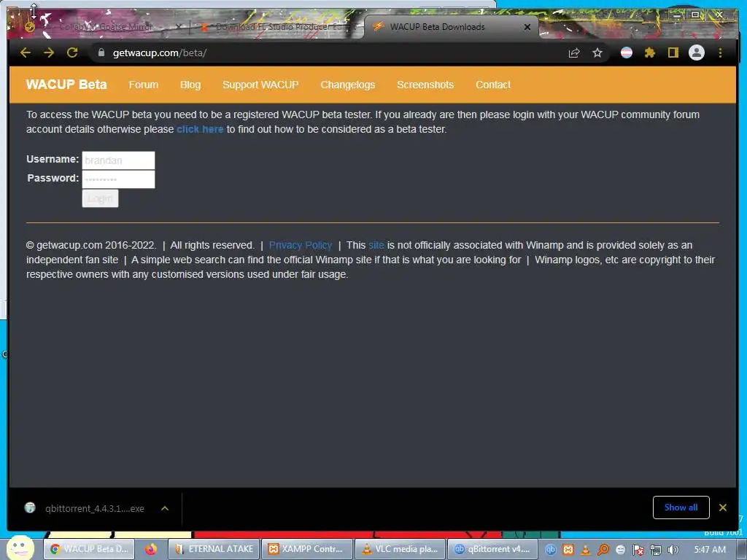747x560 pixels.
Task: Click the WACUP Beta site title
Action: pos(66,85)
